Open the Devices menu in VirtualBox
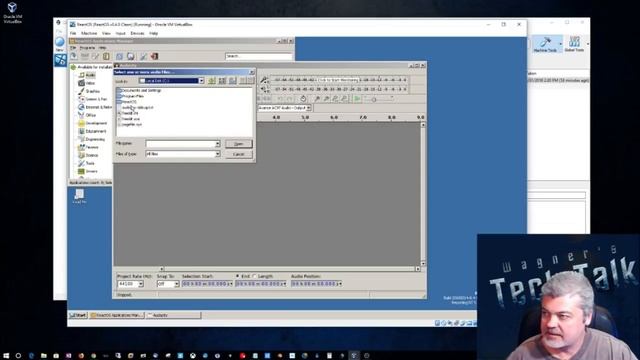The height and width of the screenshot is (360, 640). pos(137,33)
